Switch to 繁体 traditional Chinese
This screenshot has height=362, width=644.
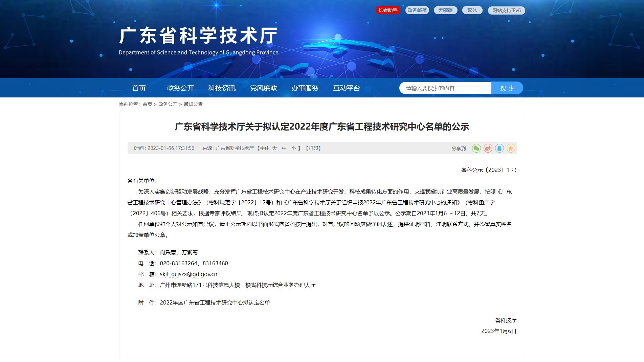click(x=472, y=10)
